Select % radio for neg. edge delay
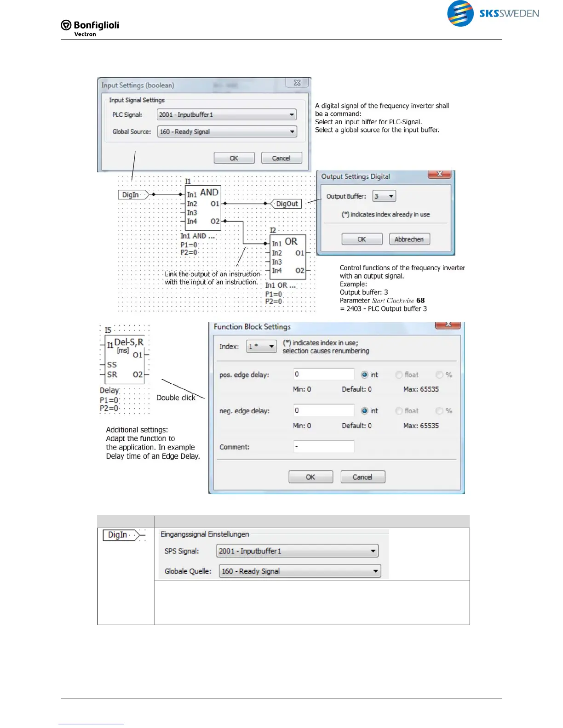 [x=439, y=411]
